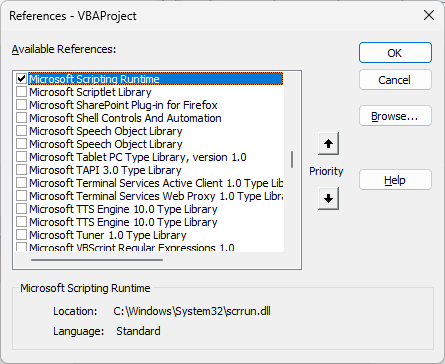Close the References - VBAProject dialog
Viewport: 445px width, 364px height.
[x=429, y=15]
